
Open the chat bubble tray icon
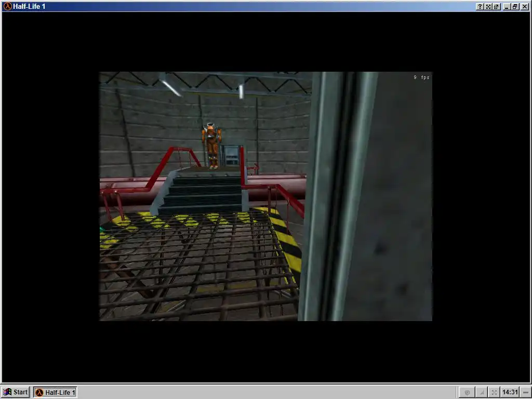click(467, 393)
